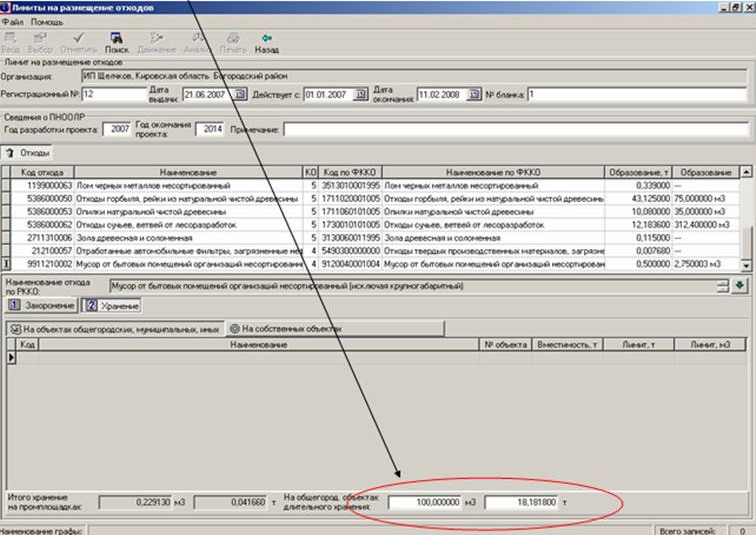Image resolution: width=756 pixels, height=535 pixels.
Task: Open calendar picker for Действует с date
Action: [x=353, y=95]
